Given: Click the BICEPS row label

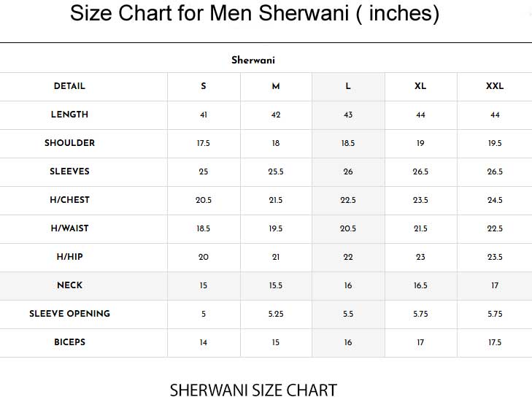Looking at the screenshot, I should 69,342.
